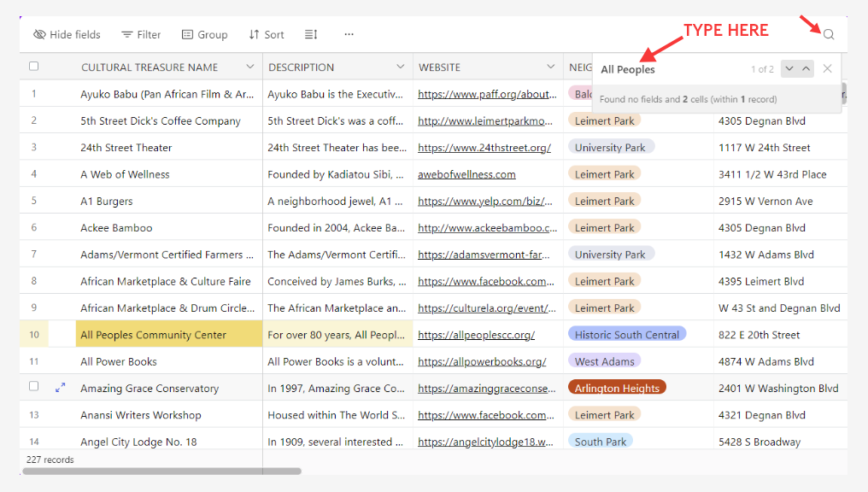Viewport: 868px width, 492px height.
Task: Toggle the select-all header checkbox
Action: click(x=34, y=67)
